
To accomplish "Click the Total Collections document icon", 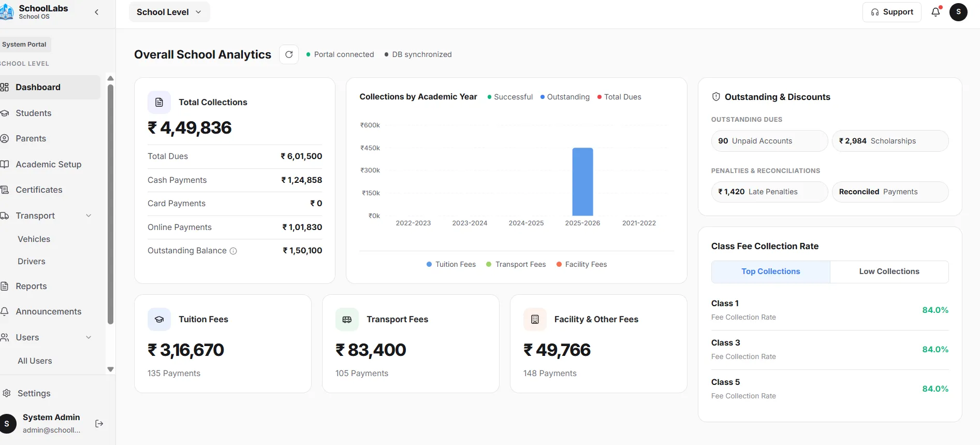I will pyautogui.click(x=159, y=102).
